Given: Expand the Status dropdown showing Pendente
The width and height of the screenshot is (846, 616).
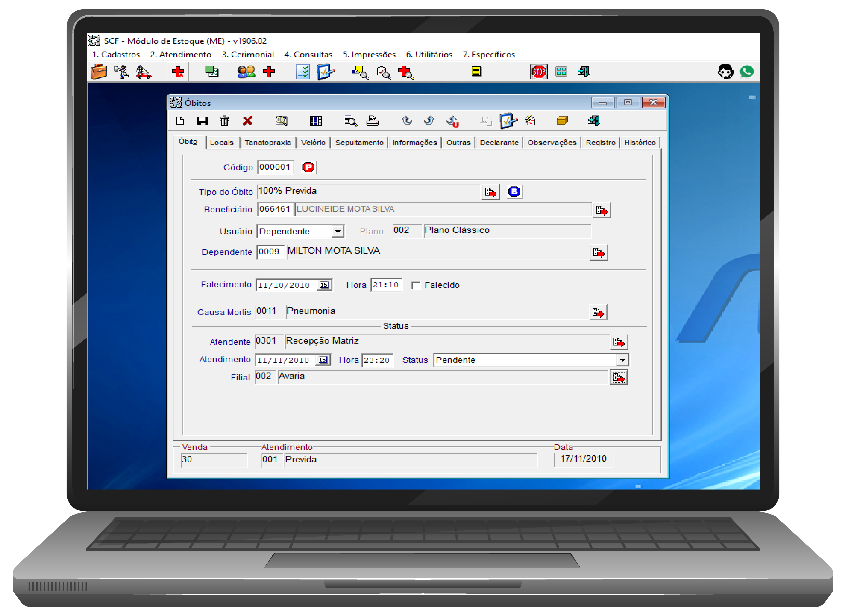Looking at the screenshot, I should click(x=622, y=360).
